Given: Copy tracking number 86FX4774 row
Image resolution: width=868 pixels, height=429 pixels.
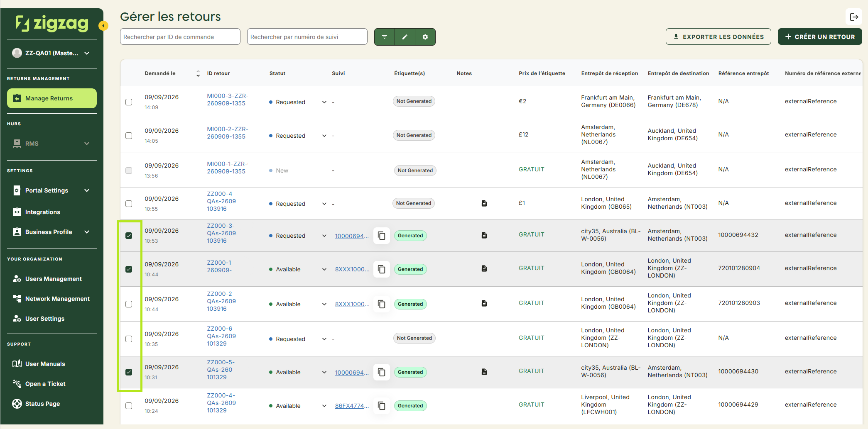Looking at the screenshot, I should [381, 406].
